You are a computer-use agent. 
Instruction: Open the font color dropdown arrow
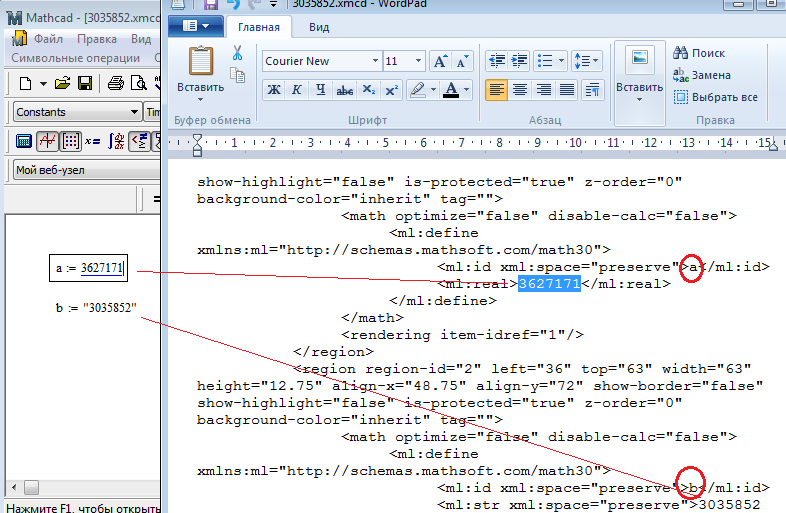[x=466, y=90]
